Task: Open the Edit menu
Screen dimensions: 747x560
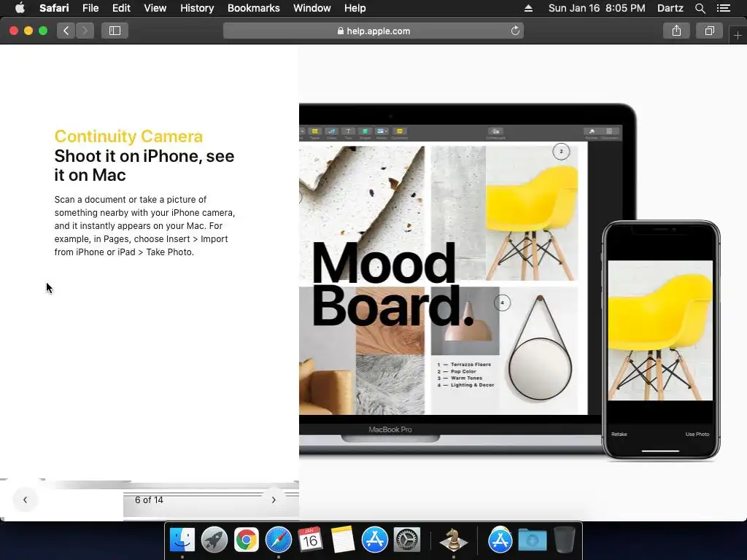Action: click(121, 8)
